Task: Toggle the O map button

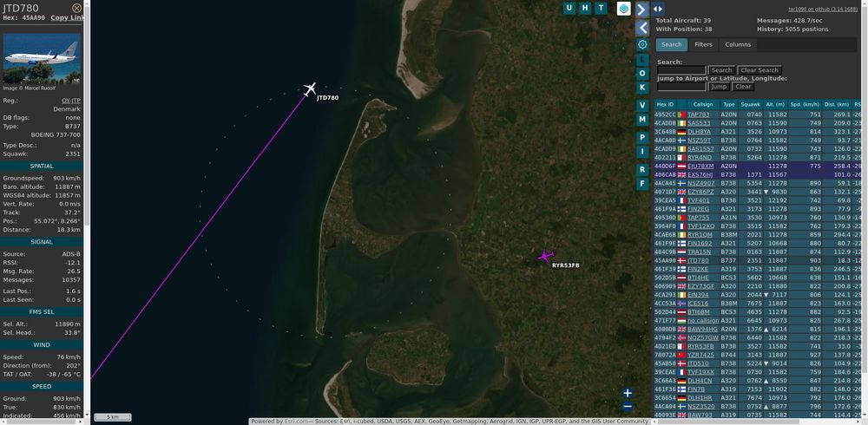Action: 642,73
